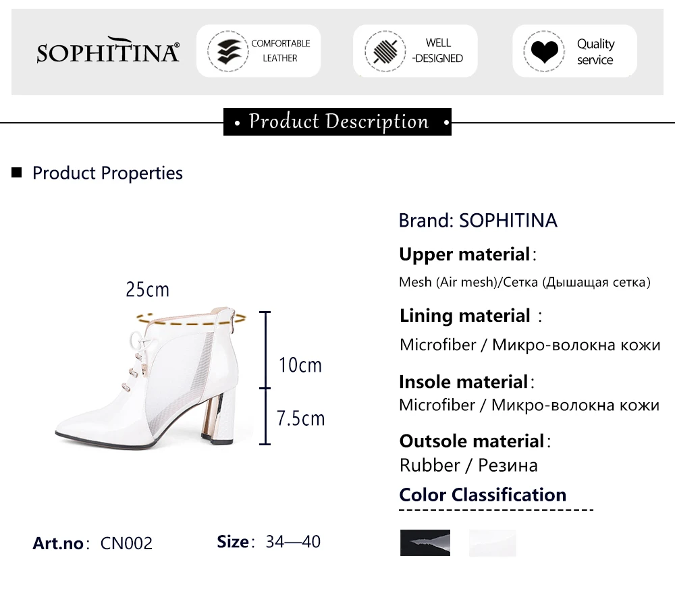Screen dimensions: 675x616
Task: Click the 7.5cm heel height label
Action: point(301,418)
